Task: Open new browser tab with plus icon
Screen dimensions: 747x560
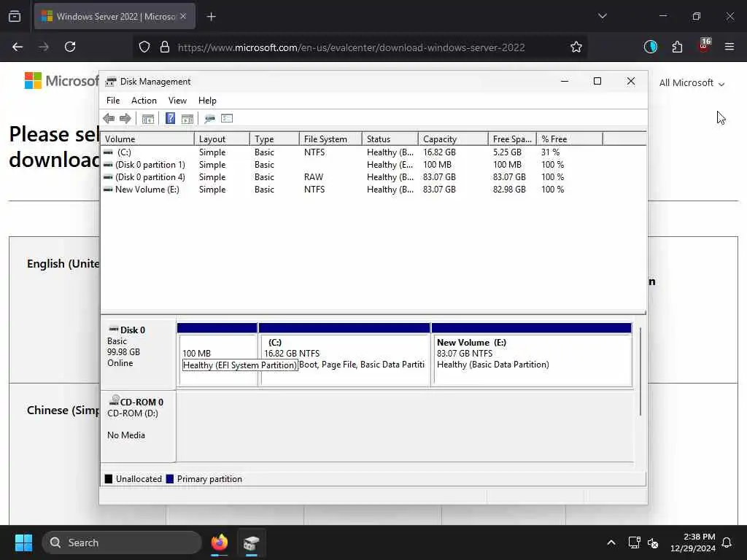Action: 211,17
